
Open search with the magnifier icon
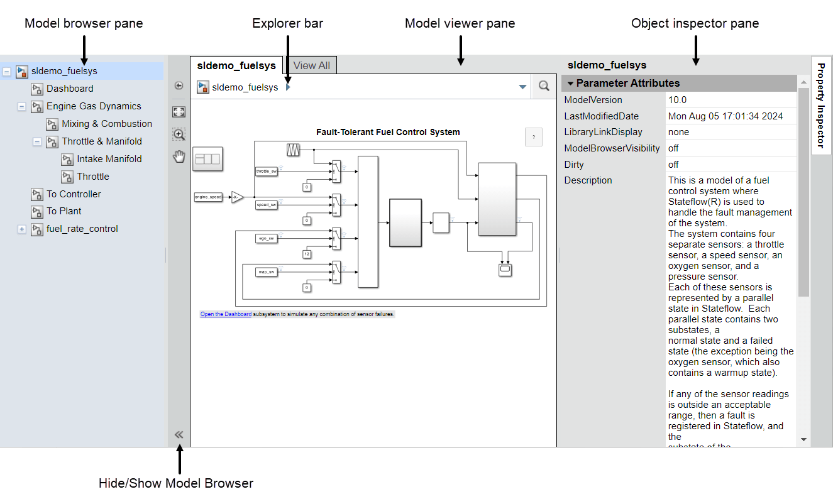(x=543, y=86)
